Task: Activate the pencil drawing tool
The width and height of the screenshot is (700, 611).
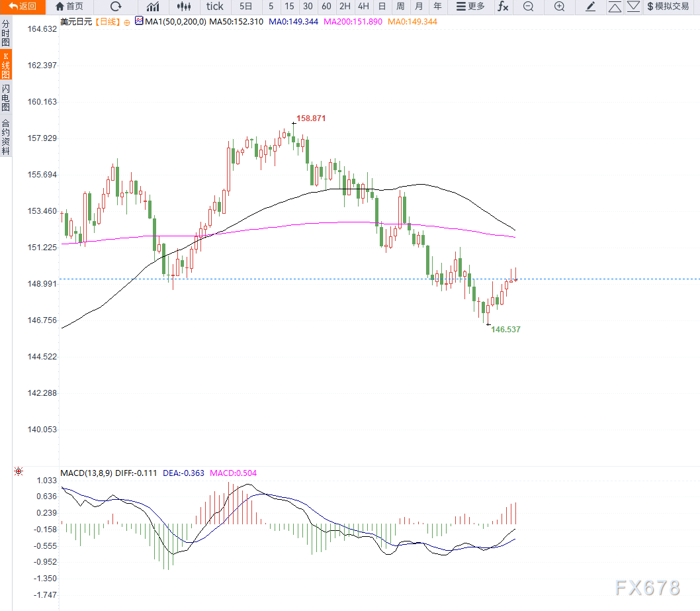Action: point(590,6)
